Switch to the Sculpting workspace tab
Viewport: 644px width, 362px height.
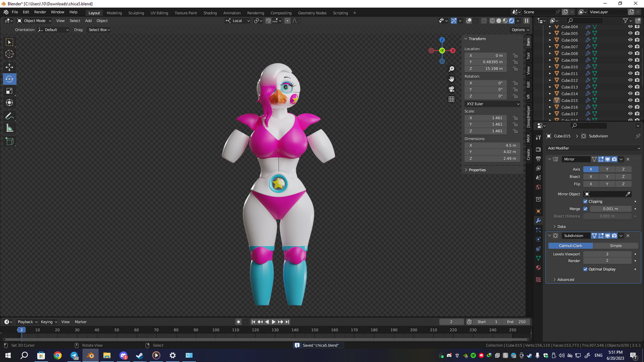(x=136, y=13)
